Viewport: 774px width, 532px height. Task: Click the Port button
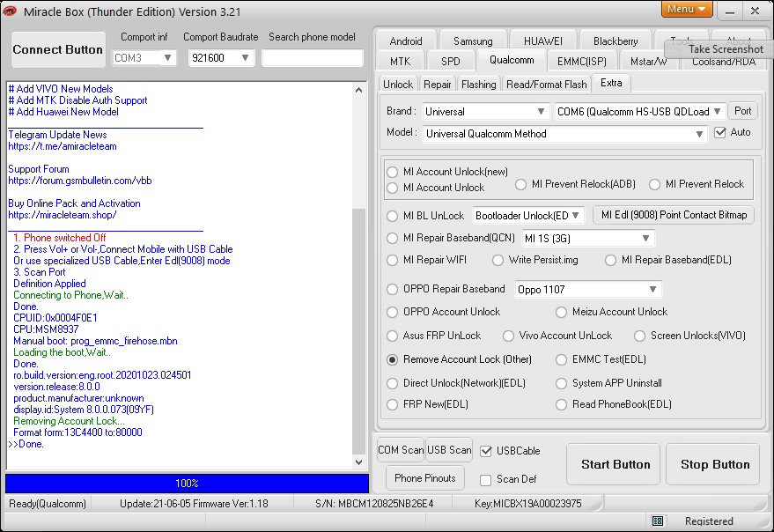742,111
